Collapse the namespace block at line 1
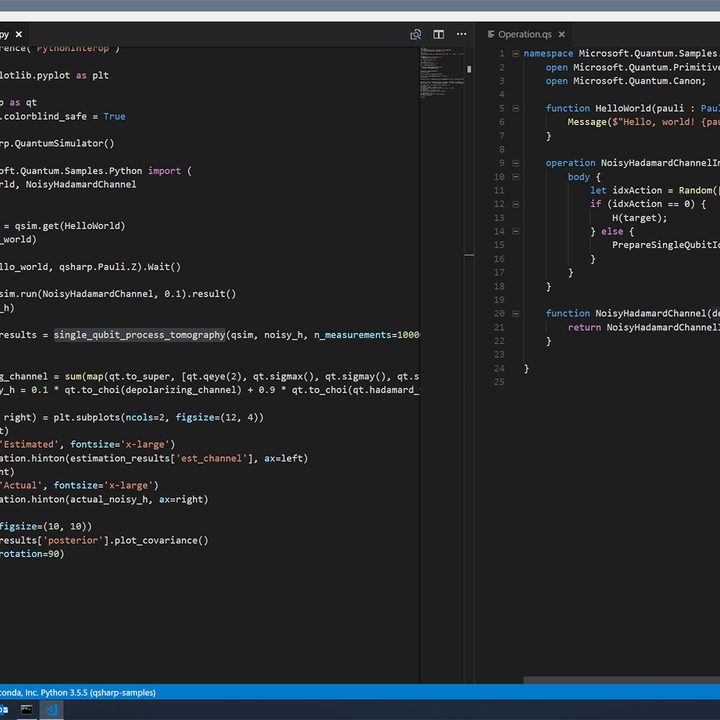The image size is (720, 720). 515,53
